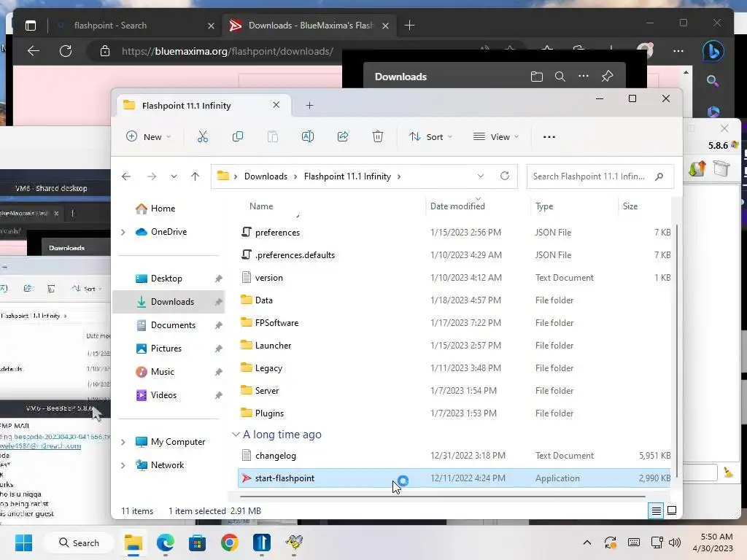Click search icon in Edge Downloads panel

[560, 77]
